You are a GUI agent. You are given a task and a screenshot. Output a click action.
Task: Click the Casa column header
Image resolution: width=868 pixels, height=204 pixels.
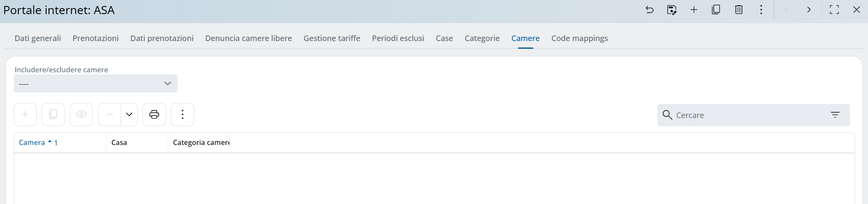(119, 143)
